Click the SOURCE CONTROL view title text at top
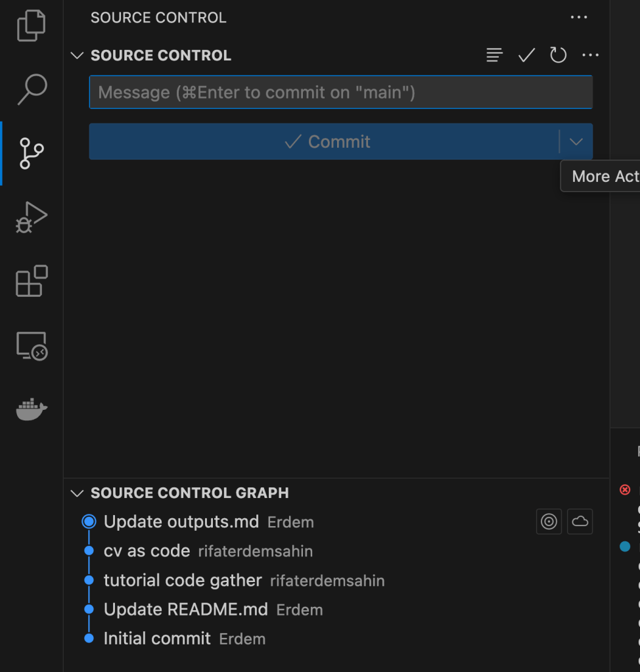This screenshot has width=640, height=672. pos(158,18)
